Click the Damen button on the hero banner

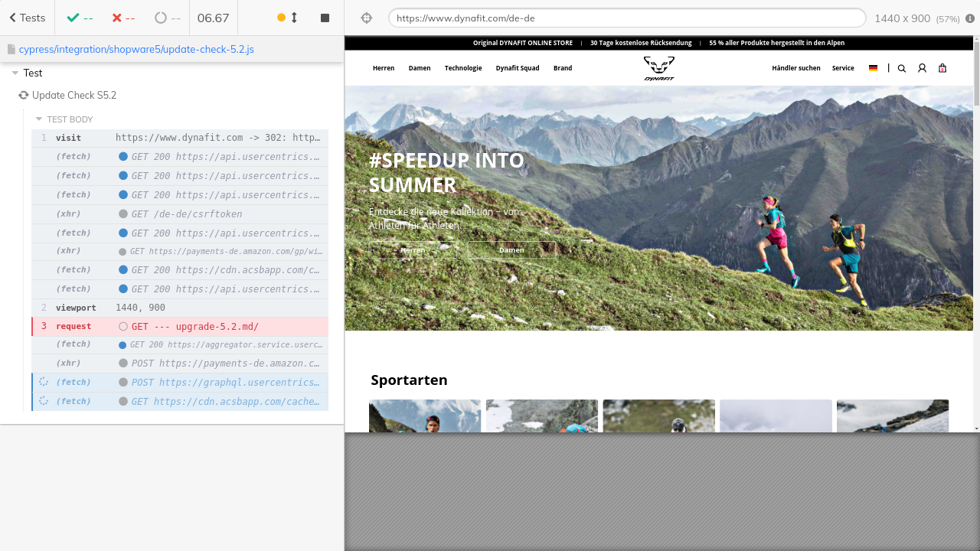511,250
